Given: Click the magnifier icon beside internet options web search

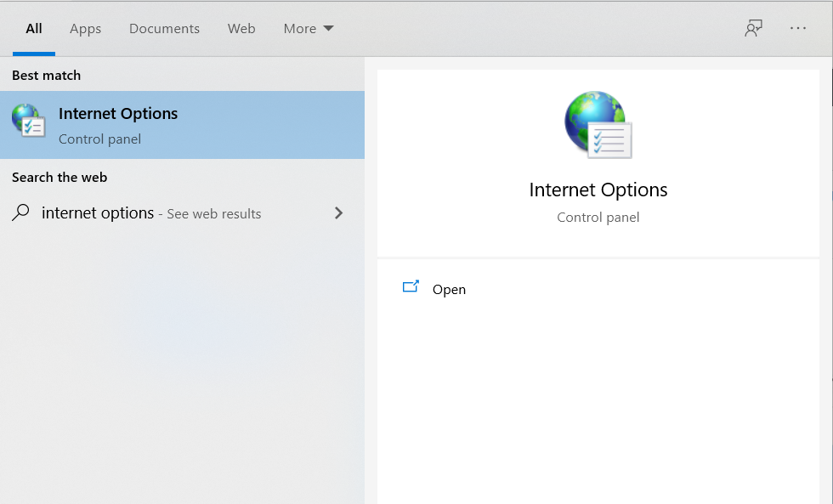Looking at the screenshot, I should click(20, 212).
